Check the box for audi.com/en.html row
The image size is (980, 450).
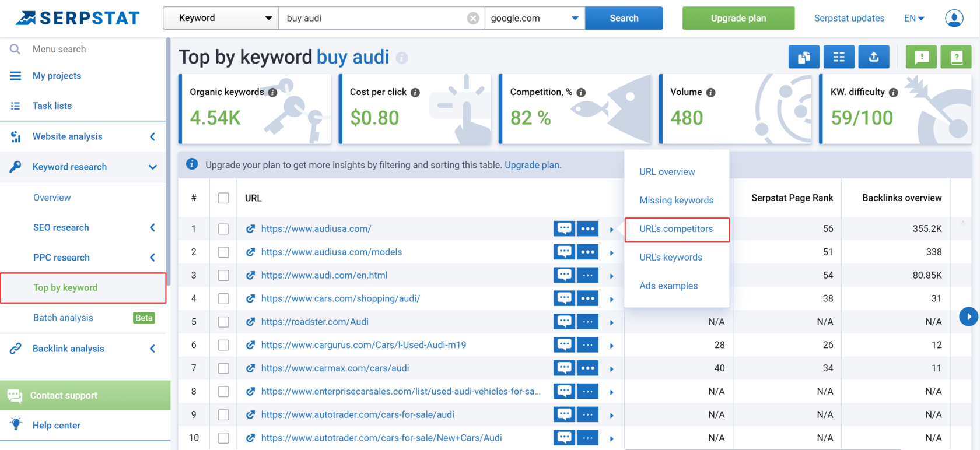[223, 275]
